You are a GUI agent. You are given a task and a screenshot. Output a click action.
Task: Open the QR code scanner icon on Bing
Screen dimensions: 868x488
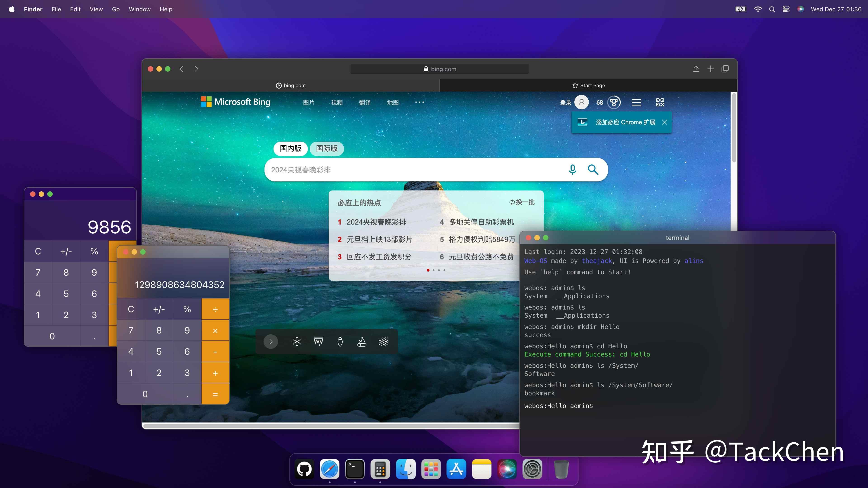pos(660,102)
